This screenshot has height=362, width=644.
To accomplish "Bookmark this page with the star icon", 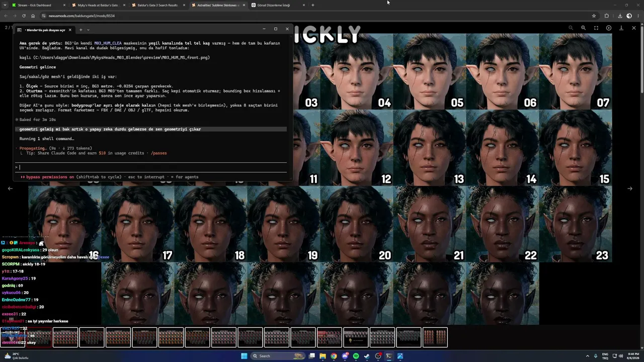I will pos(594,16).
